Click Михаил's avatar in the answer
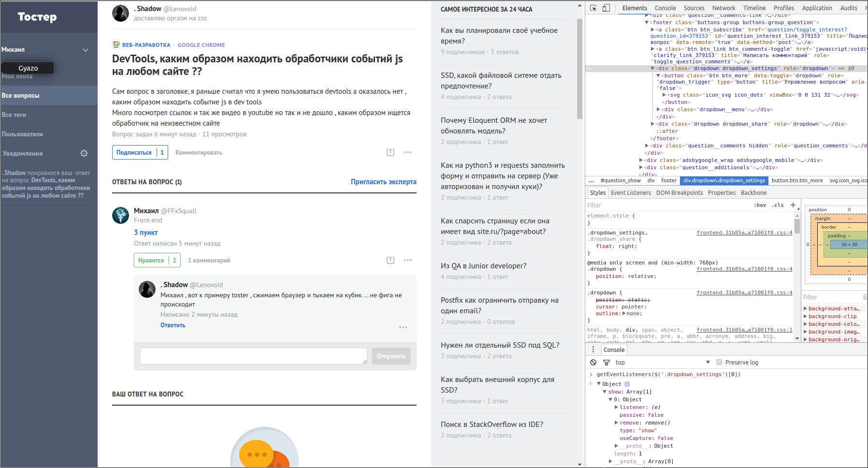The height and width of the screenshot is (468, 868). pyautogui.click(x=120, y=215)
